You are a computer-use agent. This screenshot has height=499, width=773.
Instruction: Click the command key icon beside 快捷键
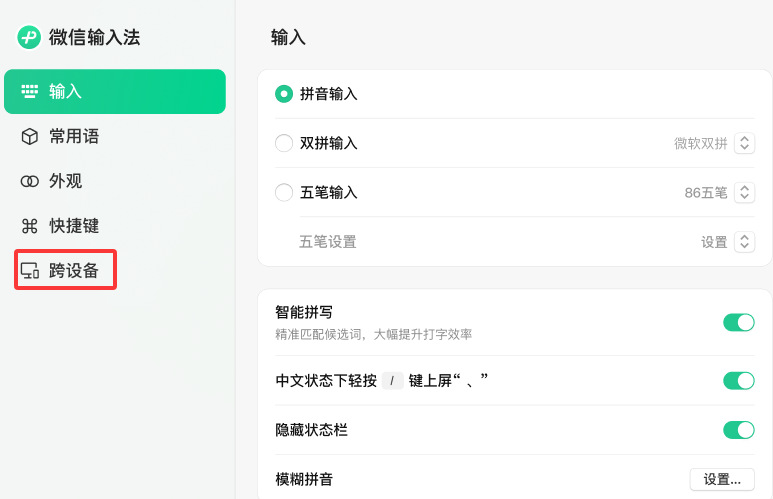[x=29, y=226]
